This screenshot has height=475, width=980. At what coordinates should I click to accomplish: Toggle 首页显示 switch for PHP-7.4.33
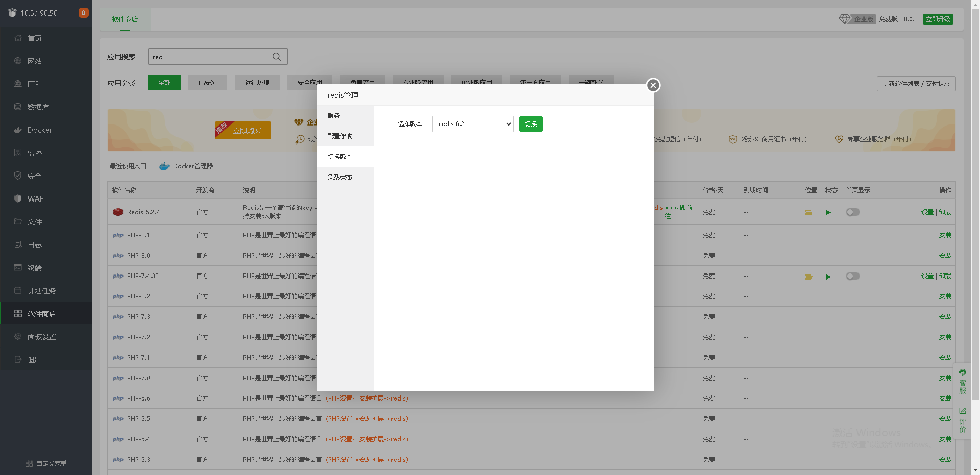[852, 276]
